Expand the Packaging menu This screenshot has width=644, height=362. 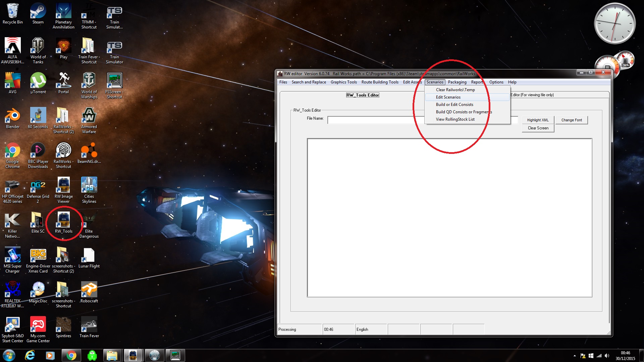(x=457, y=82)
